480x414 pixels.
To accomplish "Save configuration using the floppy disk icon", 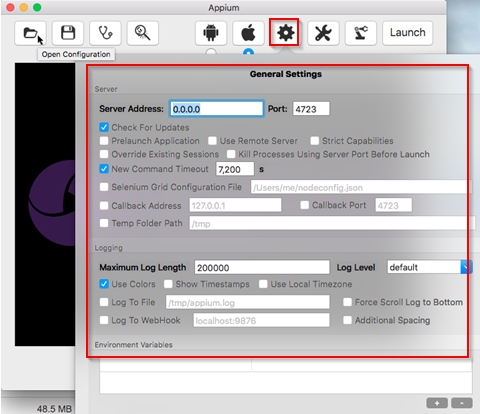I will point(68,33).
